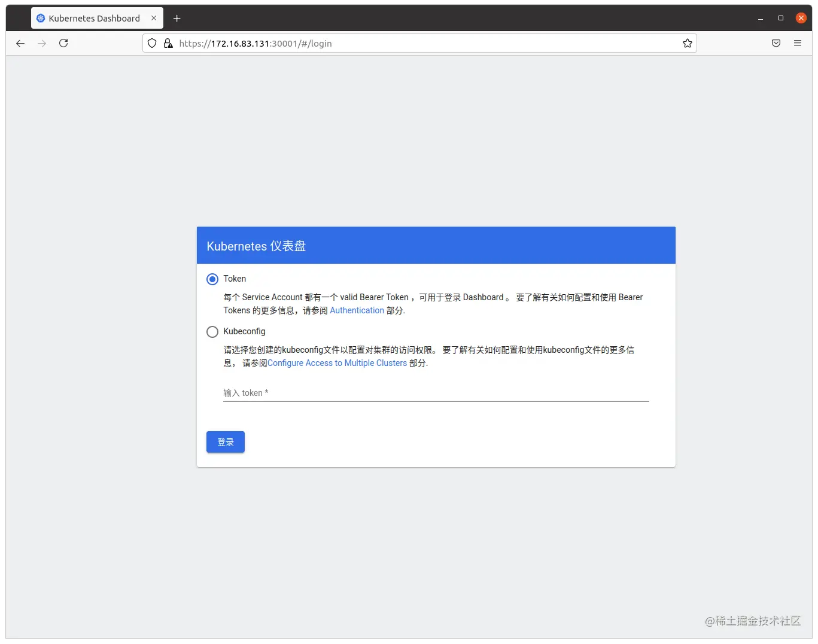Reload the Kubernetes Dashboard page
Viewport: 818px width, 644px height.
point(63,43)
